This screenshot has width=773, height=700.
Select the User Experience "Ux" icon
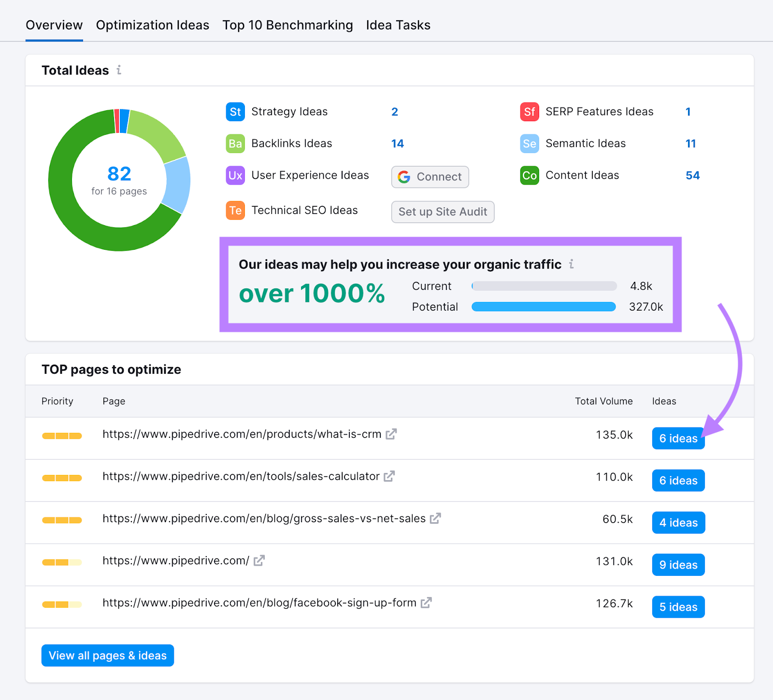[x=235, y=176]
